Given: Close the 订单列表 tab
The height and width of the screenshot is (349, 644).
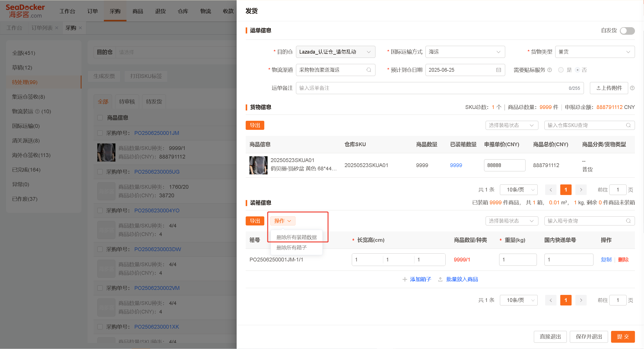Looking at the screenshot, I should (x=57, y=28).
